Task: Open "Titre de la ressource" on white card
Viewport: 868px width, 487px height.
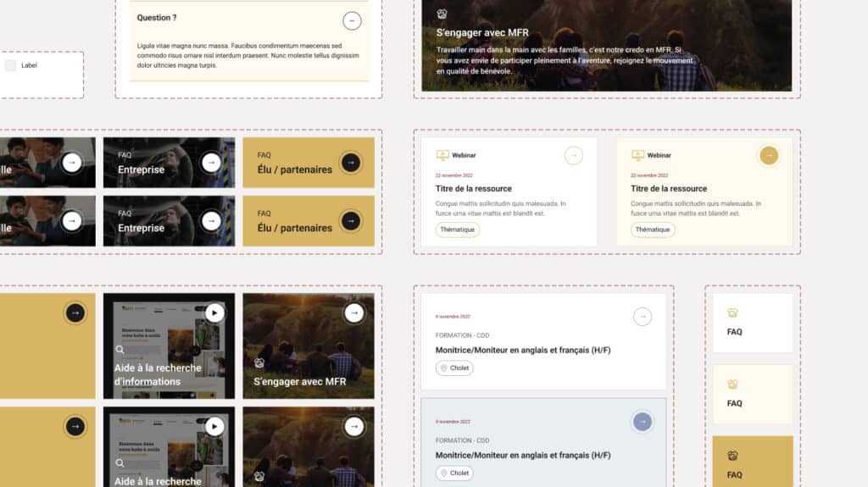Action: (x=473, y=189)
